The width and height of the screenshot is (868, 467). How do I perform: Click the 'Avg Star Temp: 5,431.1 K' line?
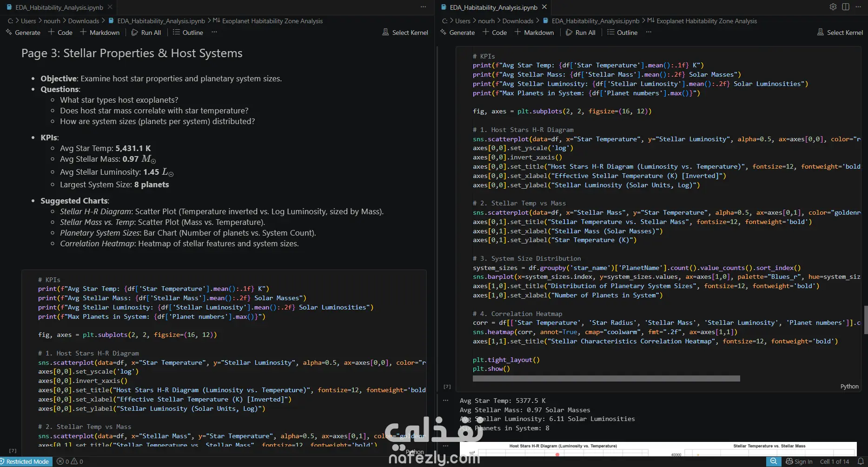click(106, 148)
